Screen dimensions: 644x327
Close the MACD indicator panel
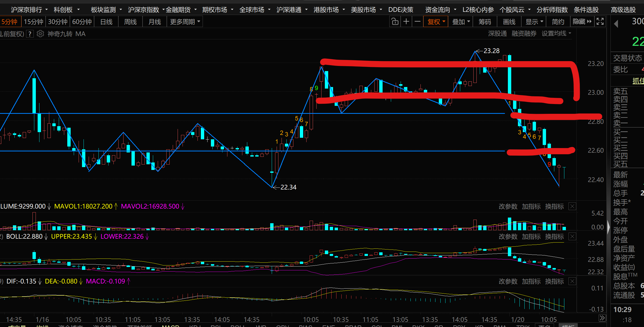tap(572, 281)
